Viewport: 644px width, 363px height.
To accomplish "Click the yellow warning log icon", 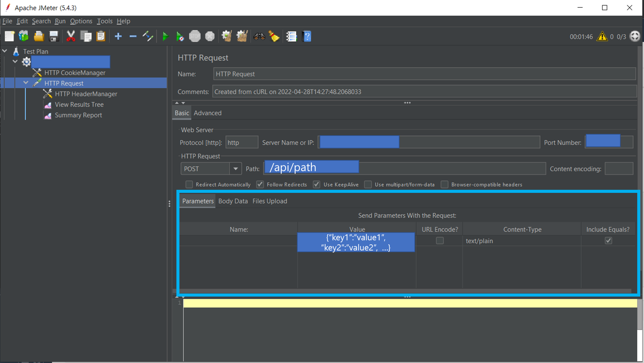I will 602,36.
